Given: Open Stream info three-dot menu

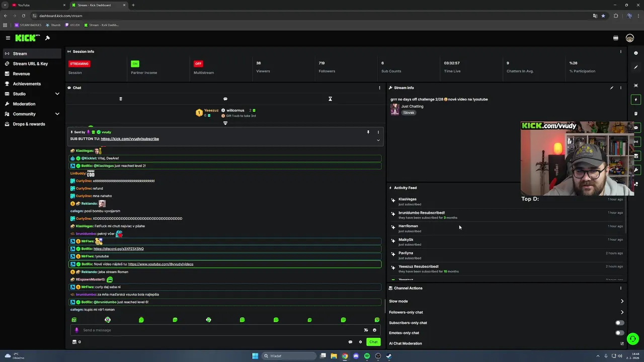Looking at the screenshot, I should point(620,87).
